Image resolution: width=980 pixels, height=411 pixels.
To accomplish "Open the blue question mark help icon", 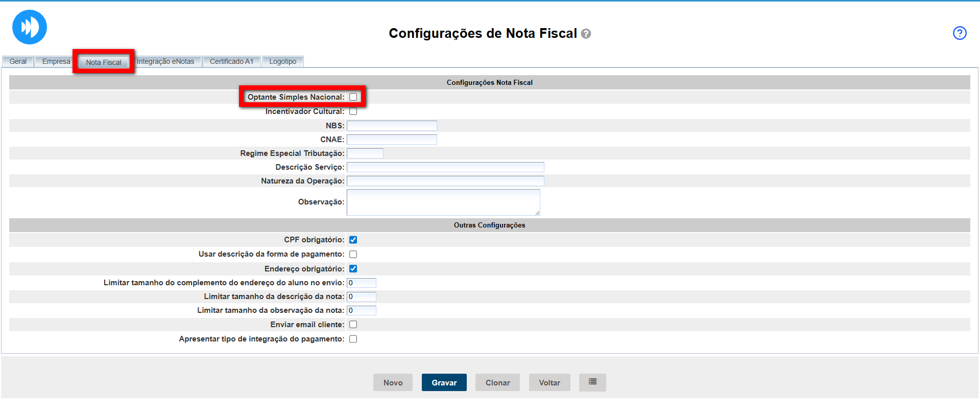I will (x=960, y=33).
